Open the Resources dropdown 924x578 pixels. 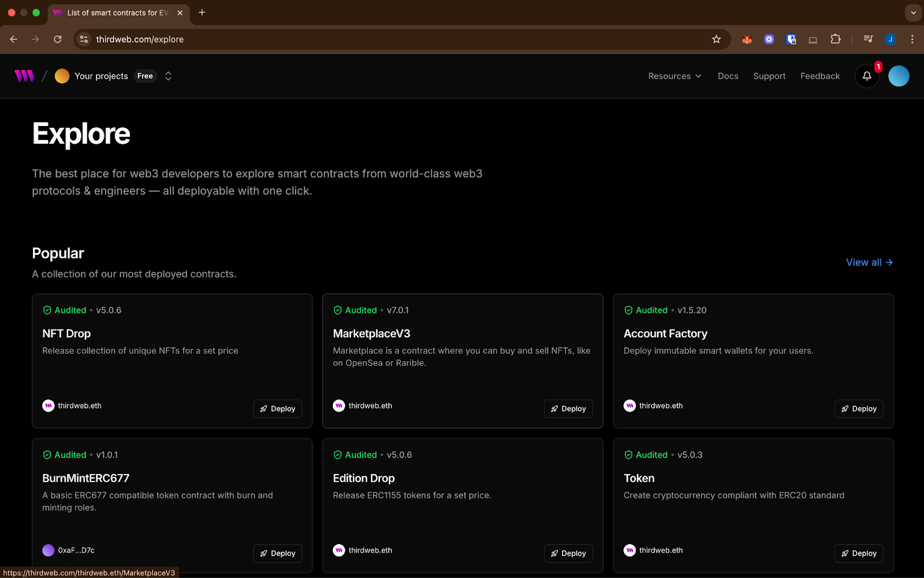pyautogui.click(x=674, y=76)
